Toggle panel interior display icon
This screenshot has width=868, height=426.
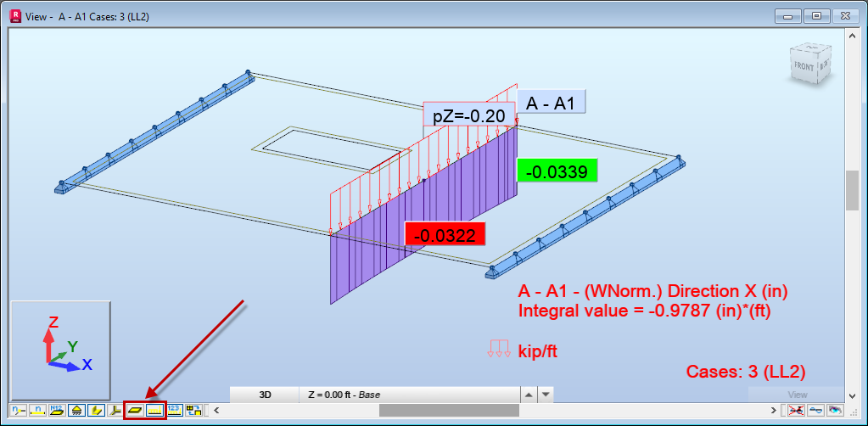coord(135,411)
